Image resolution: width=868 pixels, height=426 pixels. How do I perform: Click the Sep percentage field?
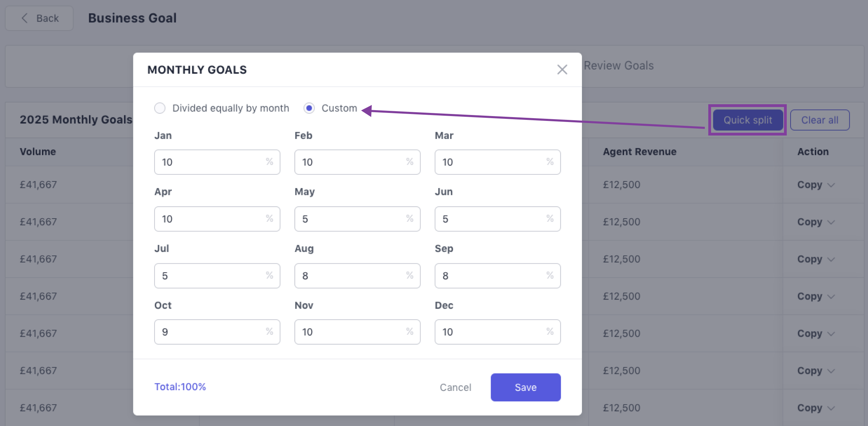click(492, 276)
